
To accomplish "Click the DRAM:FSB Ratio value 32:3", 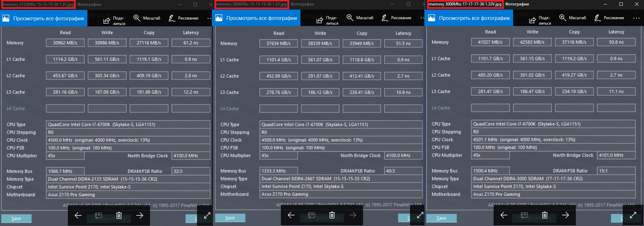I will (191, 171).
